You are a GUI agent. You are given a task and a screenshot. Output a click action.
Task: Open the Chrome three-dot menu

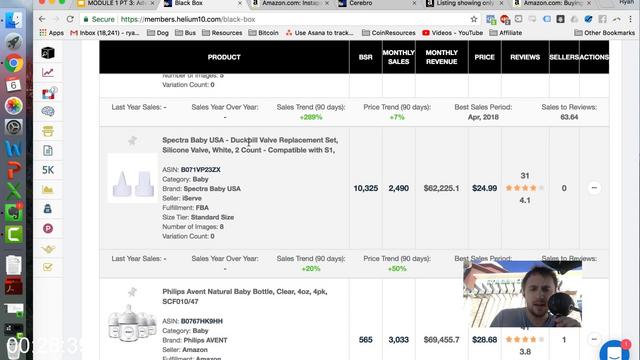pyautogui.click(x=631, y=19)
